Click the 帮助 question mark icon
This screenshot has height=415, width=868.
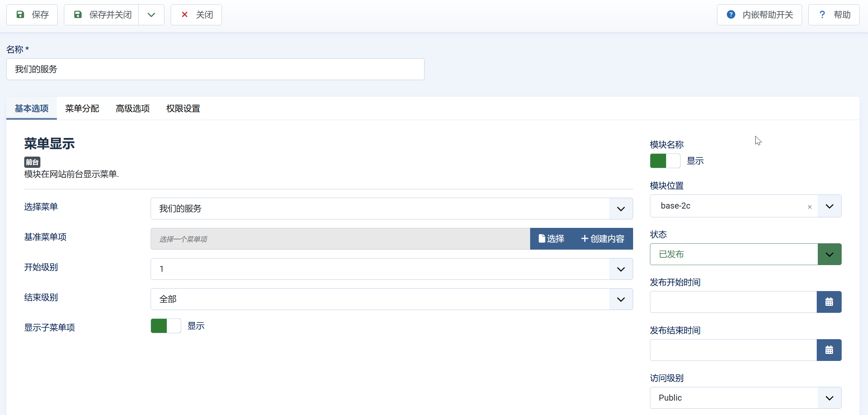pyautogui.click(x=822, y=15)
